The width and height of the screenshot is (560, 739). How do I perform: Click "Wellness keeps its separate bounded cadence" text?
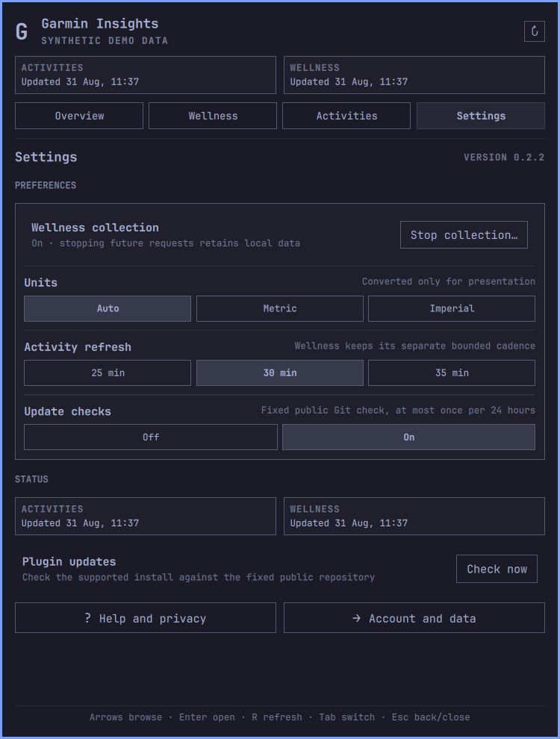[415, 346]
